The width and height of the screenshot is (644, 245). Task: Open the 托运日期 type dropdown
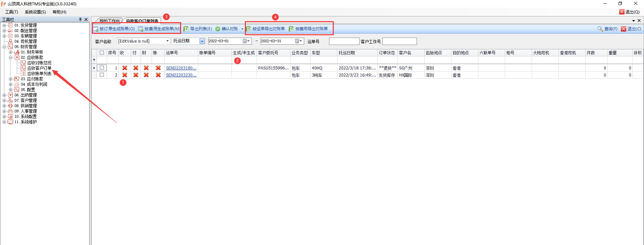point(202,41)
